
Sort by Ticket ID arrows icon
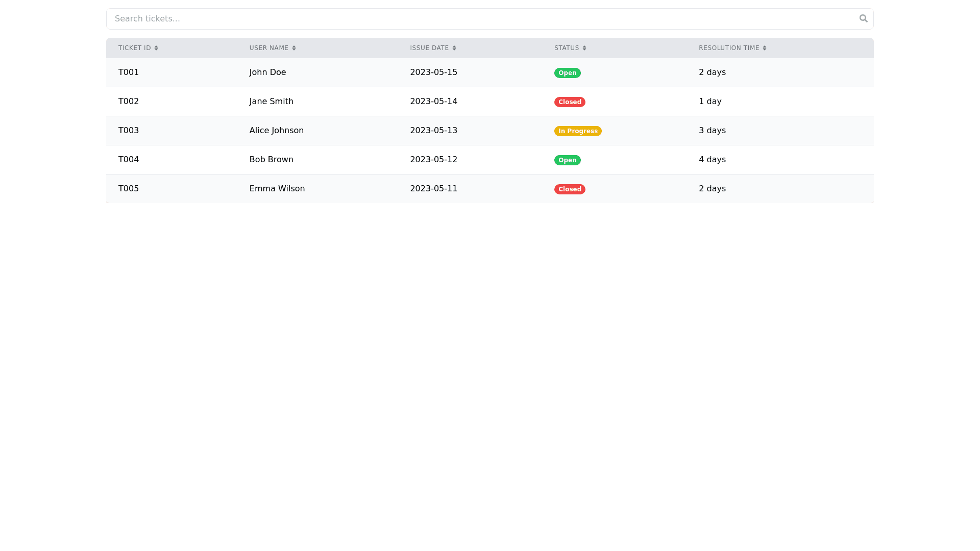(156, 48)
